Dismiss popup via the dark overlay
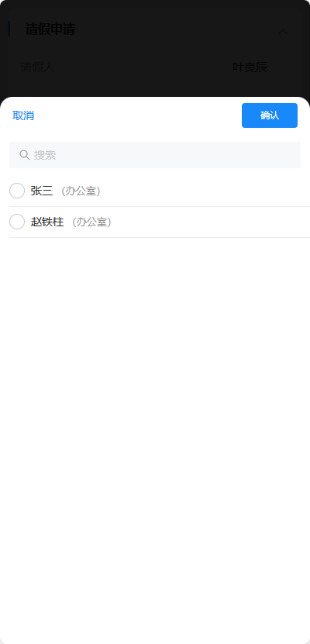310x644 pixels. point(155,82)
